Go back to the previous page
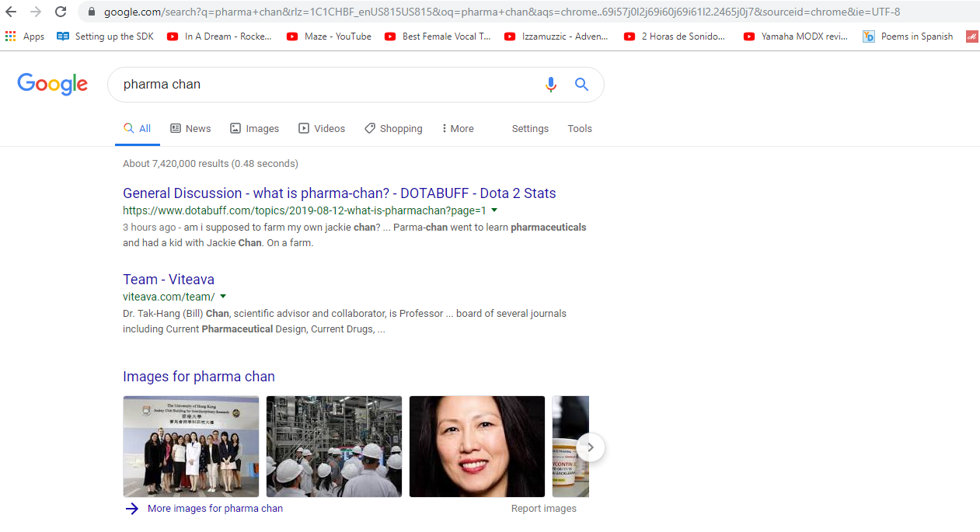 [x=11, y=12]
